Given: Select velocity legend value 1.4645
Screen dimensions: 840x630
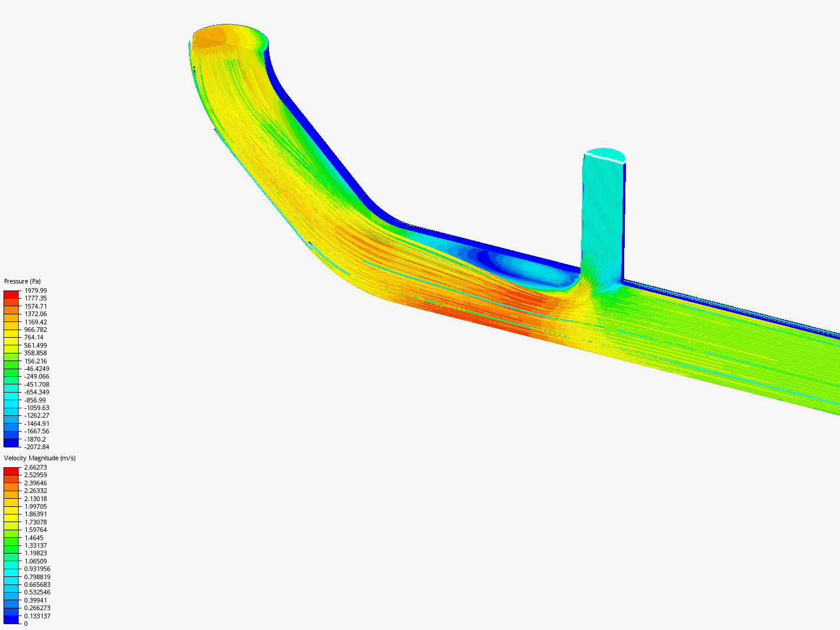Looking at the screenshot, I should click(x=34, y=538).
